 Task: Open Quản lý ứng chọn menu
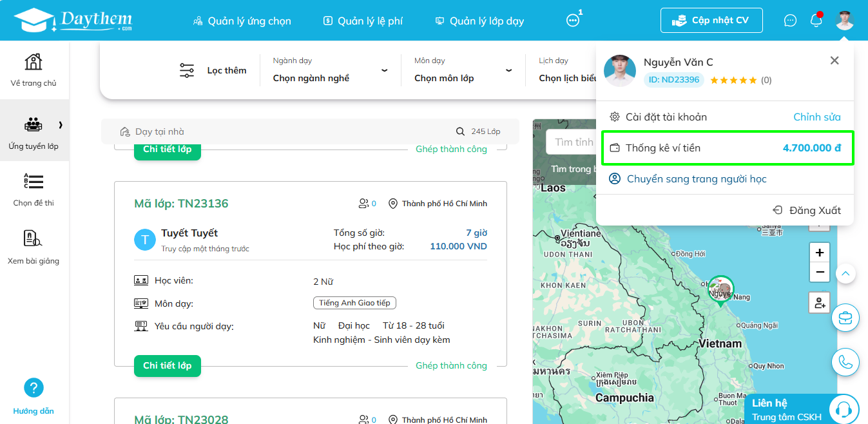point(242,21)
